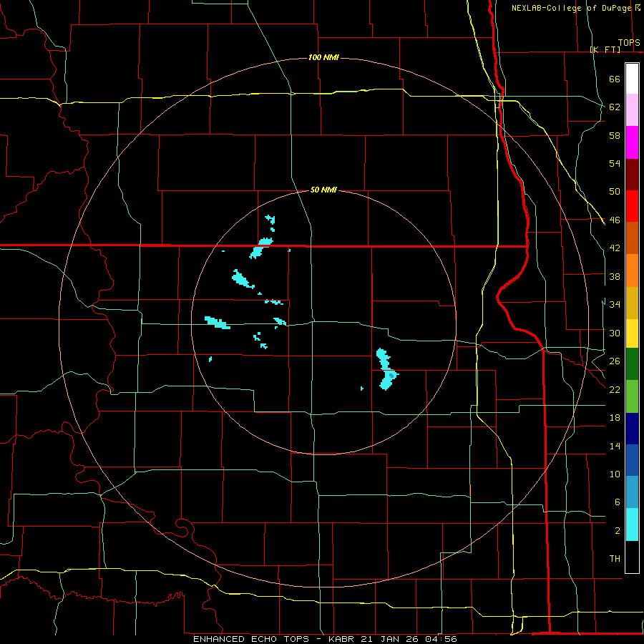Click the '62' legend value

[x=615, y=107]
